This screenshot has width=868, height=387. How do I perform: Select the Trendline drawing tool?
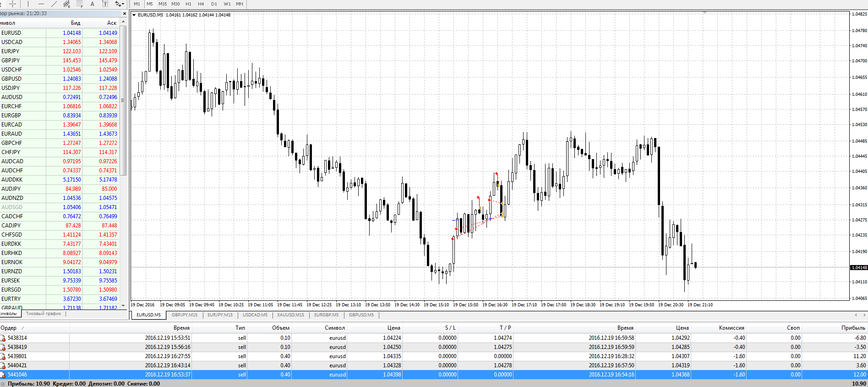pos(54,4)
